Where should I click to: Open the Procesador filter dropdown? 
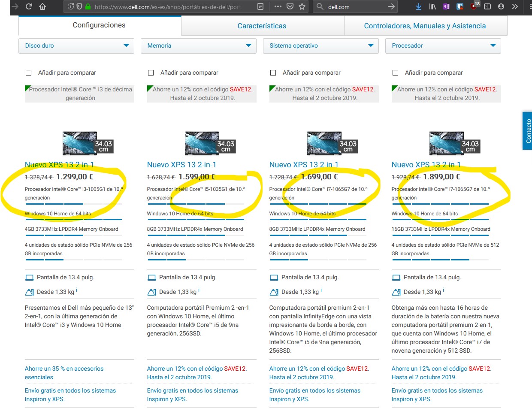pos(443,46)
